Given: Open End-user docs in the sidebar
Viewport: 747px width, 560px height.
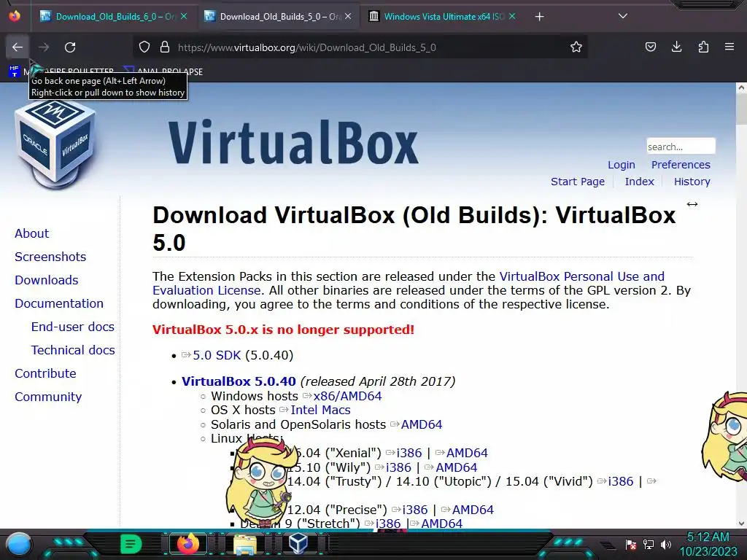Looking at the screenshot, I should (x=72, y=327).
